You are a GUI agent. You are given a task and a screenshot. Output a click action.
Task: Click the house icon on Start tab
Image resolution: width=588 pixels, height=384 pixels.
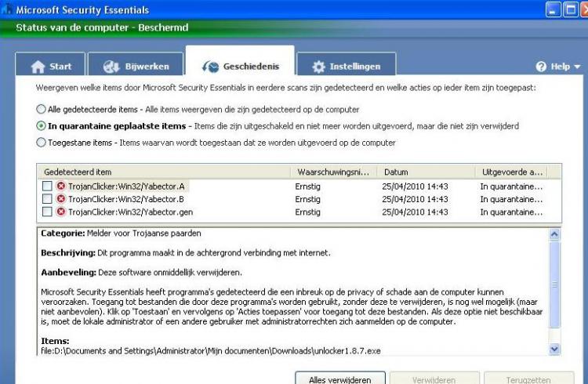[38, 67]
